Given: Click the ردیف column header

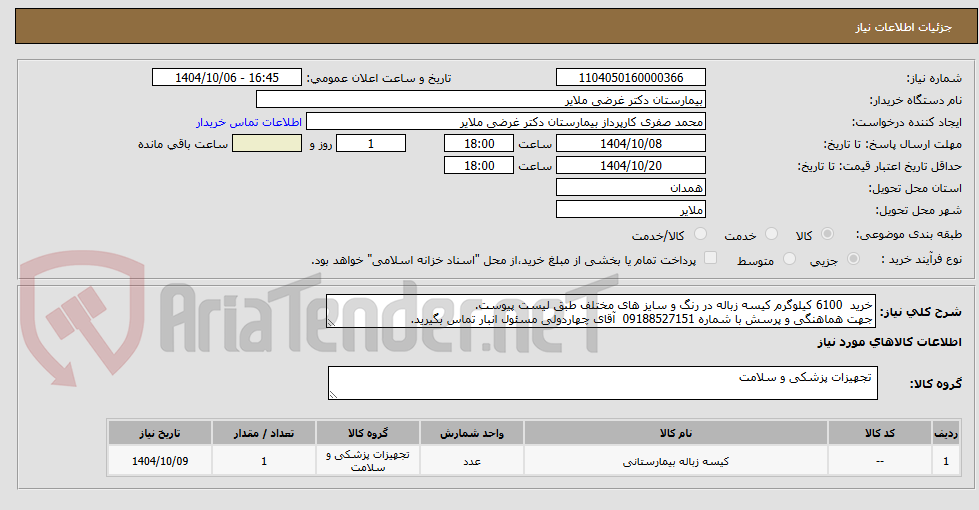Looking at the screenshot, I should [946, 433].
